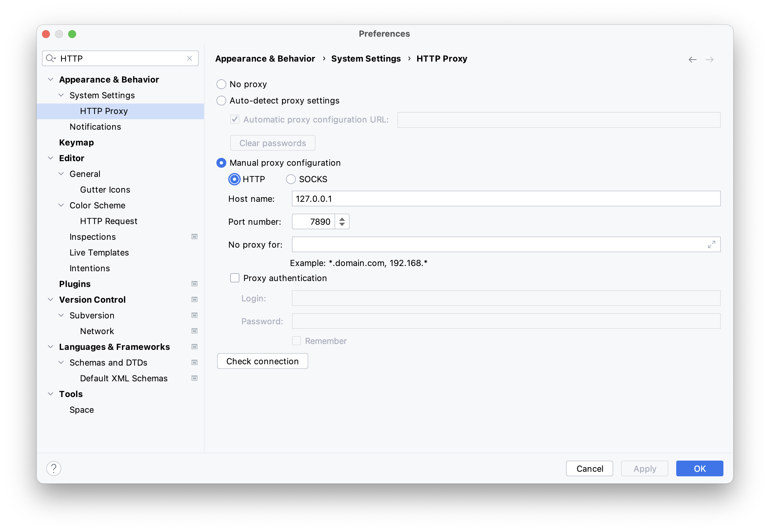The width and height of the screenshot is (770, 532).
Task: Click the Check connection button
Action: 262,361
